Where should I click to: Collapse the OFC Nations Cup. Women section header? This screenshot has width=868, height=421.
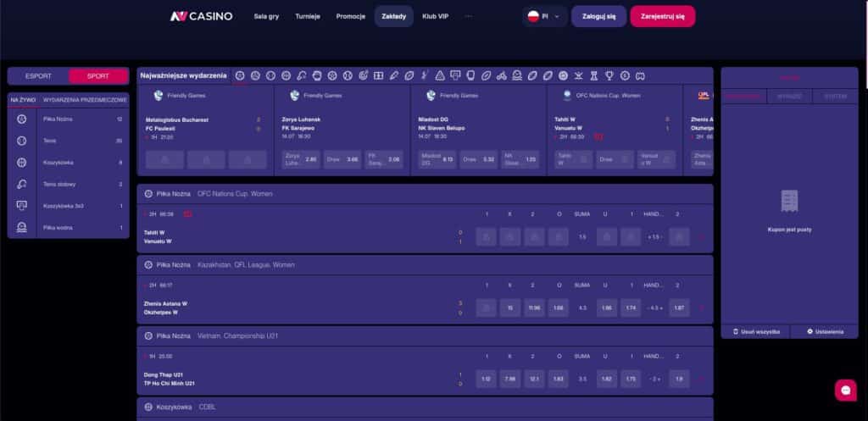click(426, 194)
